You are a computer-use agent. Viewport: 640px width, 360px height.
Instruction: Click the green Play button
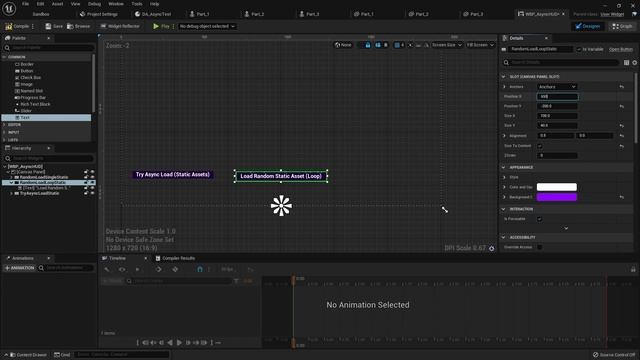161,26
